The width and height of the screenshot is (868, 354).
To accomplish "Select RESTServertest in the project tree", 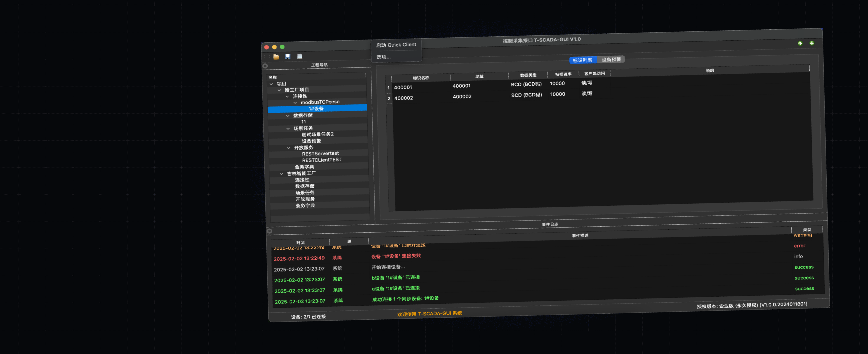I will (x=320, y=154).
